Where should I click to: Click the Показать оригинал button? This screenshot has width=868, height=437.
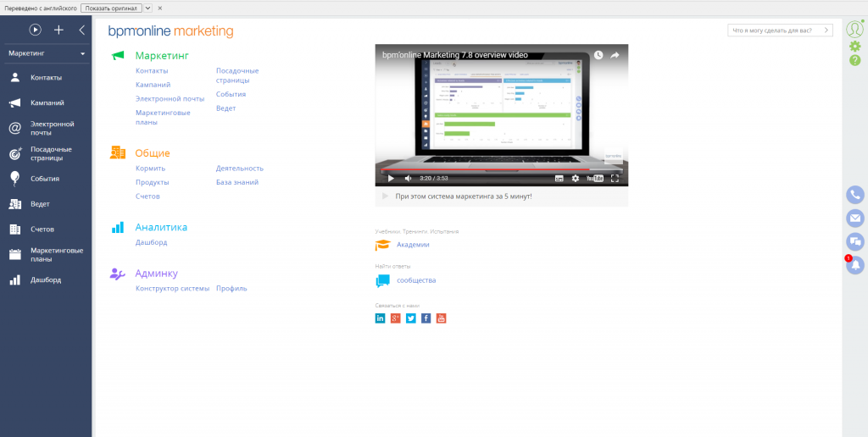coord(111,8)
